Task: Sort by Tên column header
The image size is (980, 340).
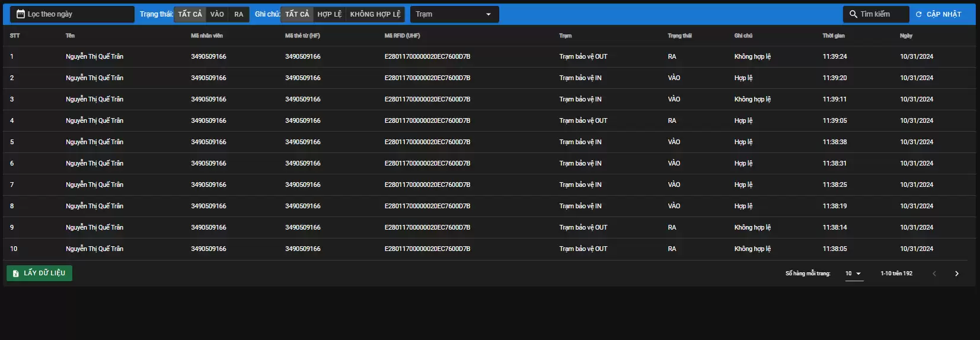Action: [70, 36]
